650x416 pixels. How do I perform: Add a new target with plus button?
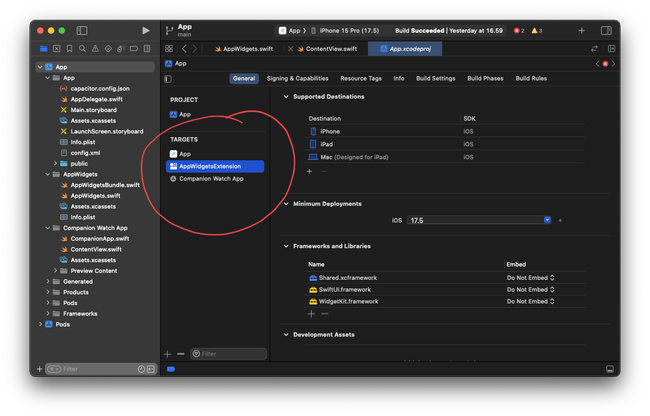click(x=167, y=354)
